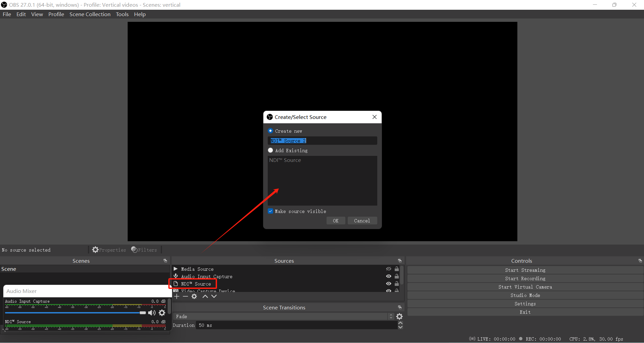Remove selected source using the minus icon
Screen dimensions: 644x343
[186, 296]
